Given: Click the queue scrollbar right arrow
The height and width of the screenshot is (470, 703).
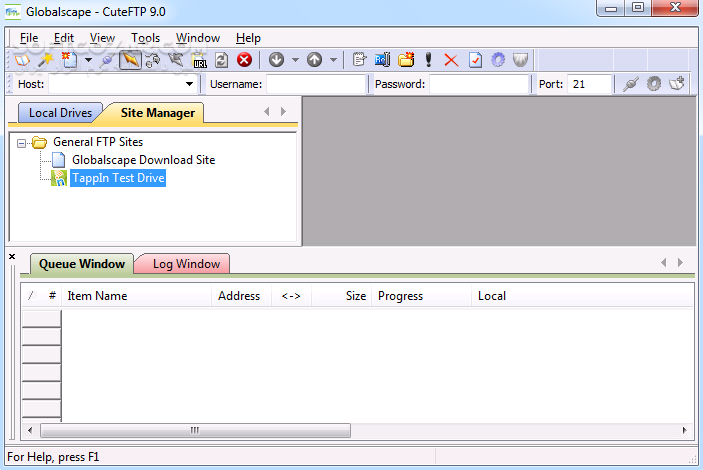Looking at the screenshot, I should click(x=684, y=431).
